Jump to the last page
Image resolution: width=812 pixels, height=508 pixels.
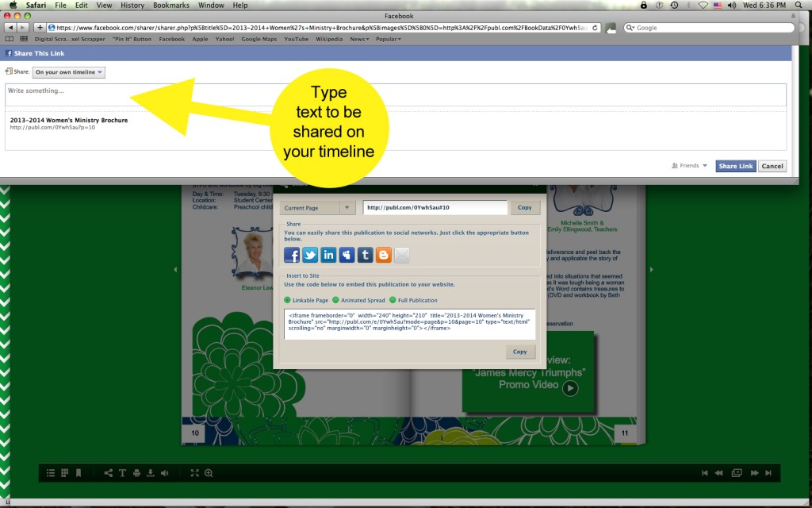(x=768, y=473)
